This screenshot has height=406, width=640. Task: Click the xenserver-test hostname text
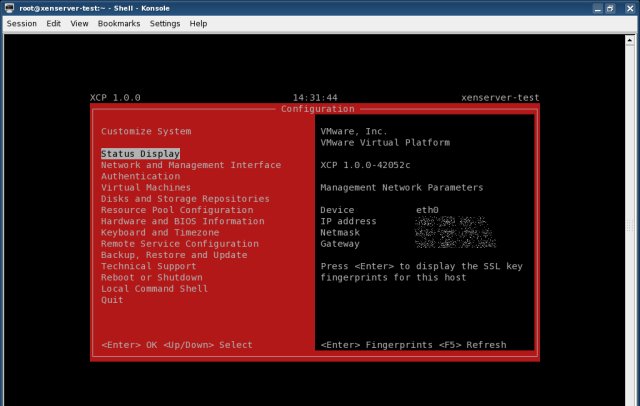click(500, 98)
